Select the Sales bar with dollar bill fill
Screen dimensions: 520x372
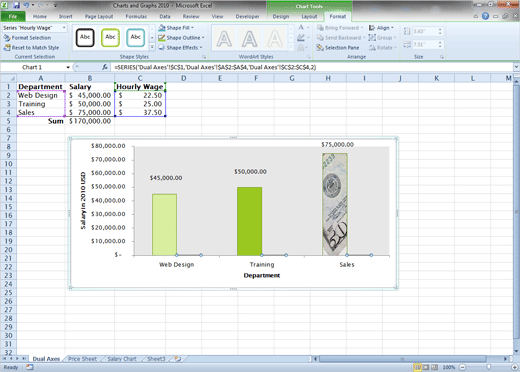pyautogui.click(x=335, y=204)
